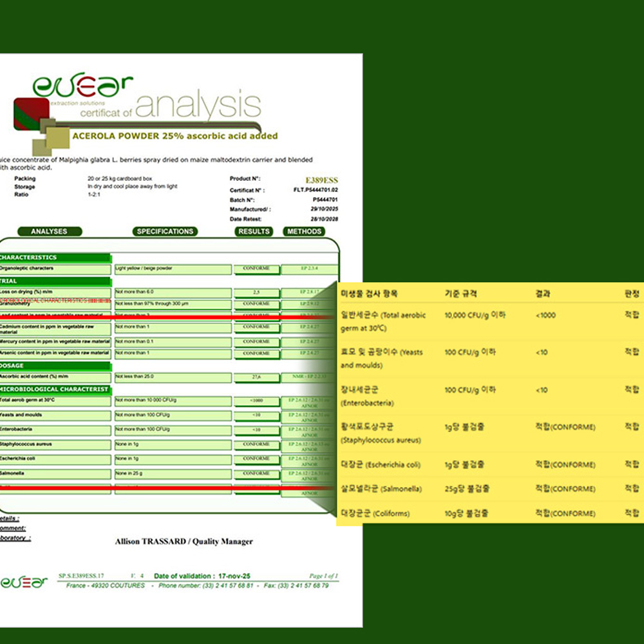644x644 pixels.
Task: Click 'None in 25 g' specification cell
Action: [173, 474]
